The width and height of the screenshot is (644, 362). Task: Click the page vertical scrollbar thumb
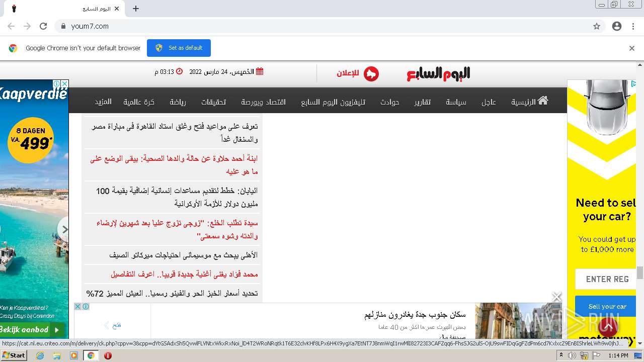pyautogui.click(x=640, y=273)
